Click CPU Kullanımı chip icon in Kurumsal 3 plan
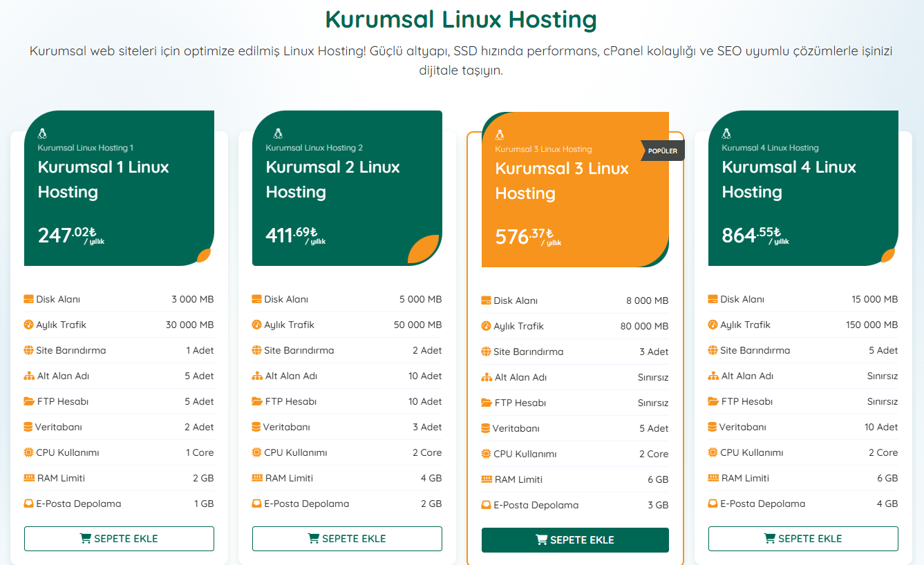This screenshot has height=565, width=924. (x=486, y=454)
